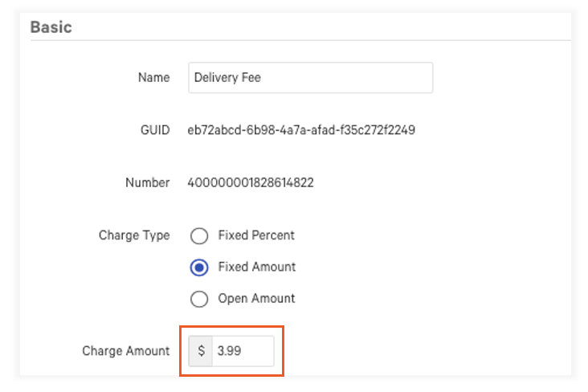The width and height of the screenshot is (588, 392).
Task: Click empty space right of Delivery Fee text
Action: [361, 78]
